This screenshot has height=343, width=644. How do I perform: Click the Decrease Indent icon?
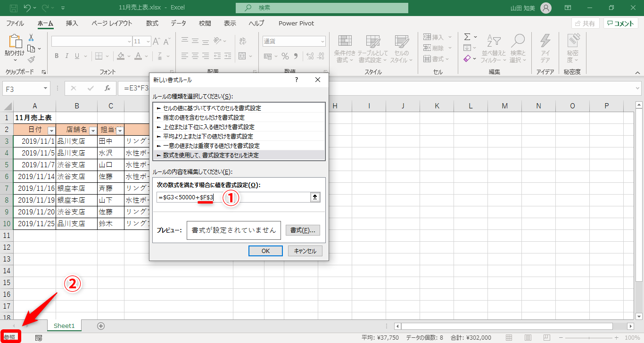217,56
